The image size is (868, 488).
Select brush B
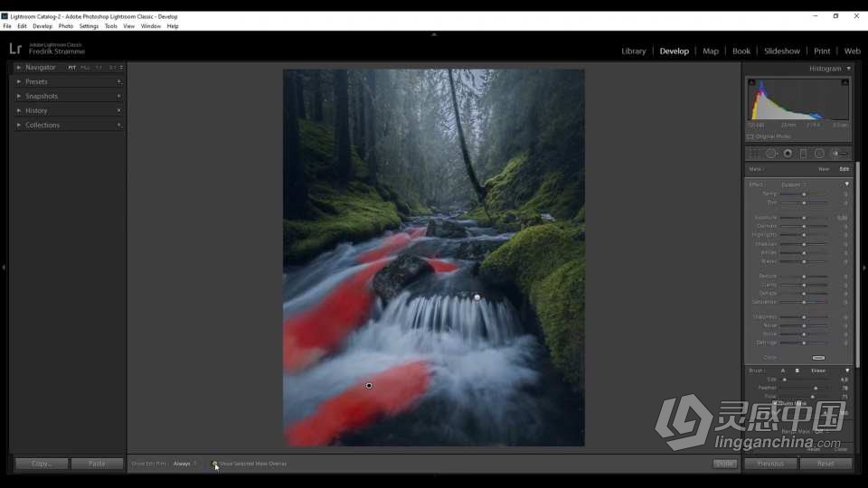(797, 371)
